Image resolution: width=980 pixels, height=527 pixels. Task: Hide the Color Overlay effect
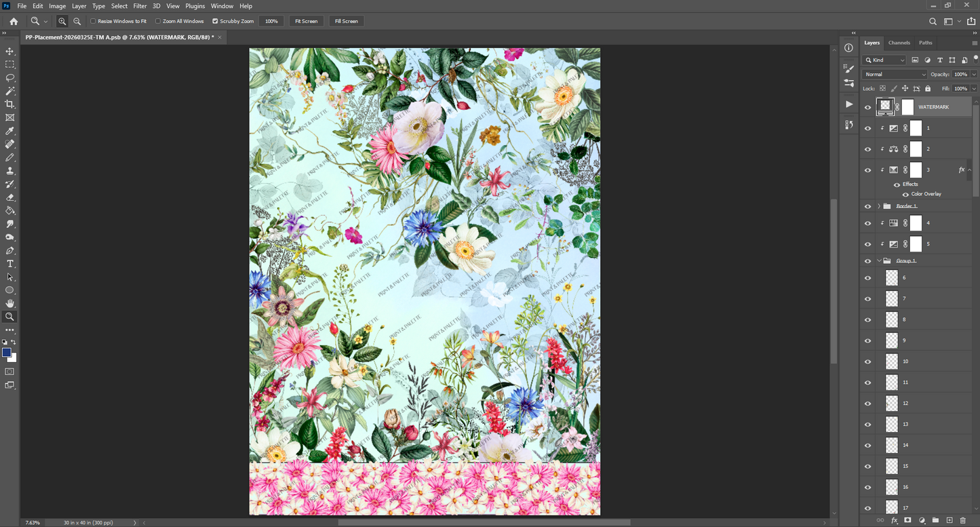(x=905, y=194)
